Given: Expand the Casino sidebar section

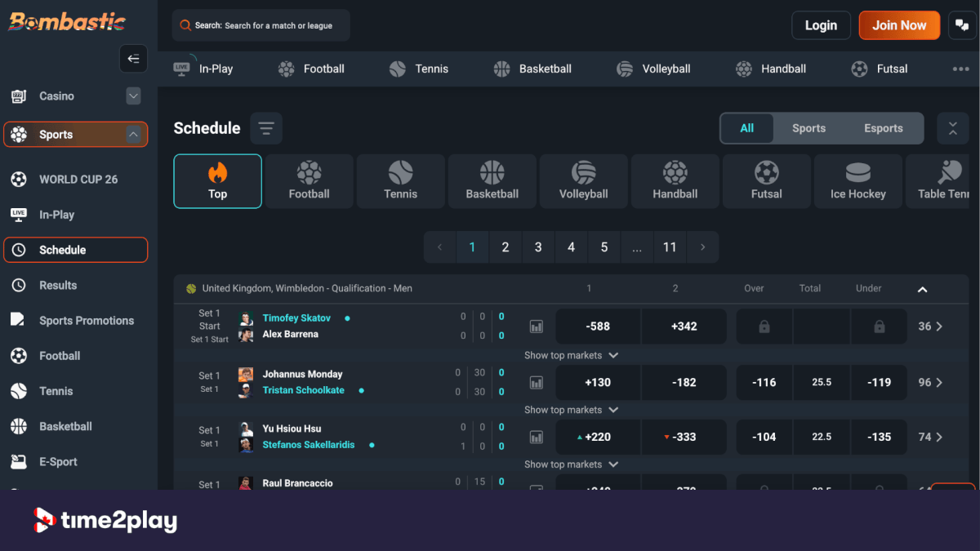Looking at the screenshot, I should coord(133,96).
